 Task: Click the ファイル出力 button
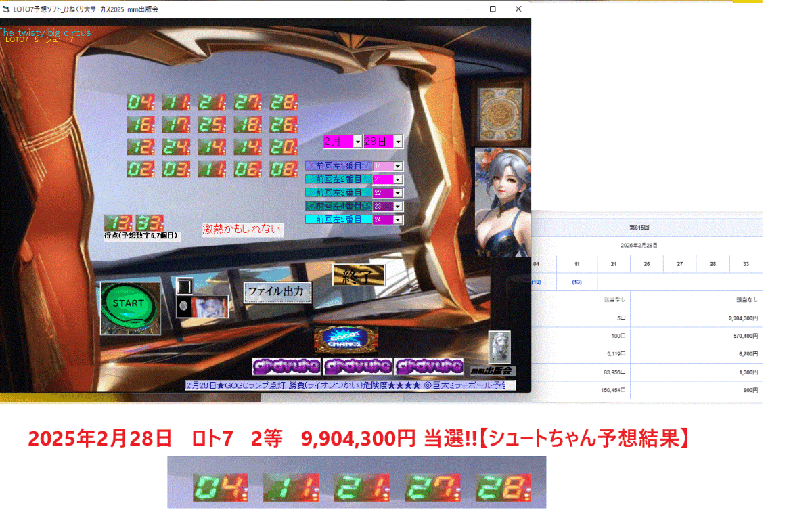[x=278, y=292]
